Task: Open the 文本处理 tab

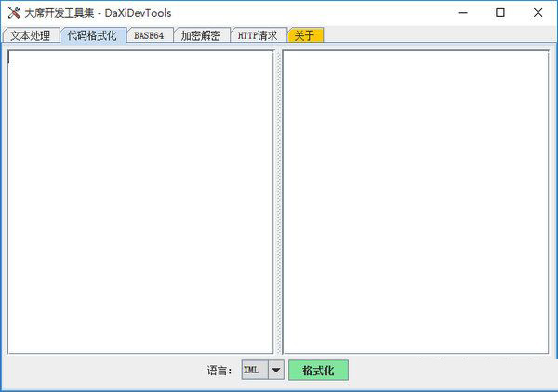Action: click(31, 35)
